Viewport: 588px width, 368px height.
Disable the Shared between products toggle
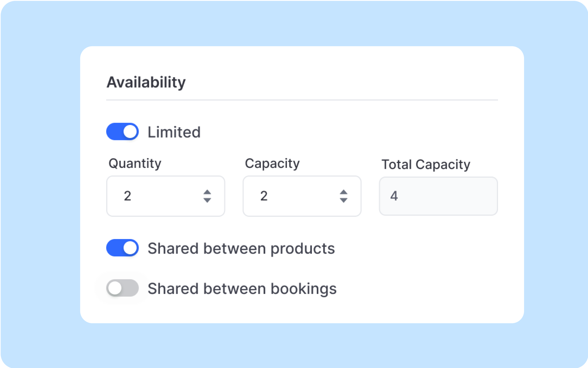pos(122,248)
